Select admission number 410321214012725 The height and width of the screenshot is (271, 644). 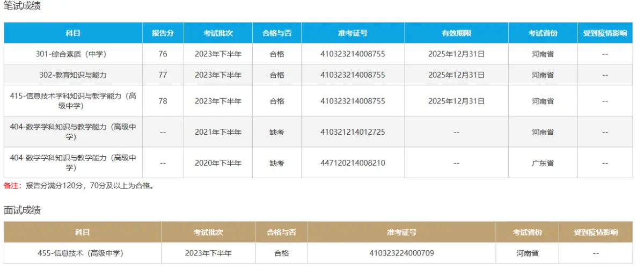pos(353,132)
